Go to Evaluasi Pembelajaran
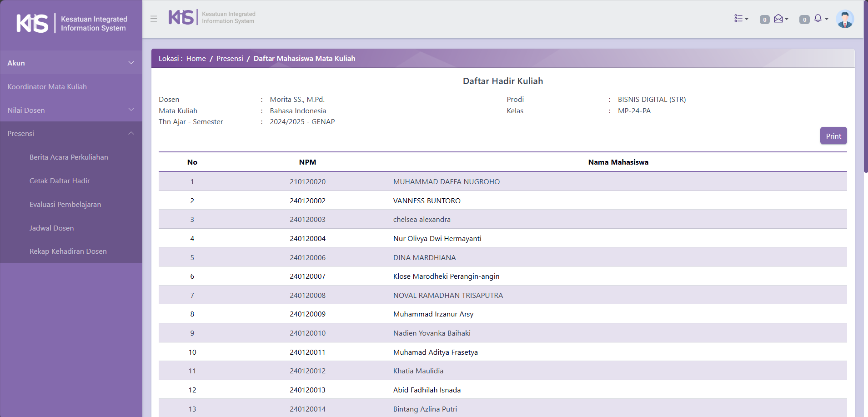868x417 pixels. pos(65,204)
